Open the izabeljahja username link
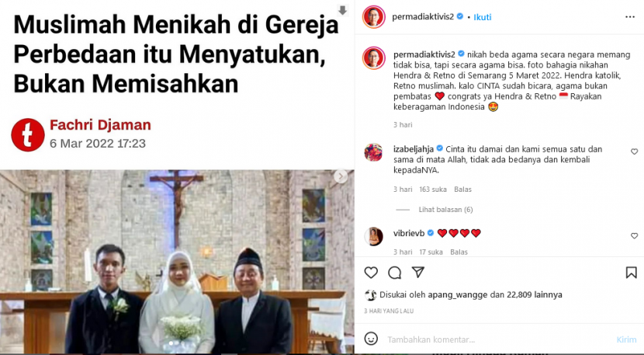 click(x=414, y=149)
